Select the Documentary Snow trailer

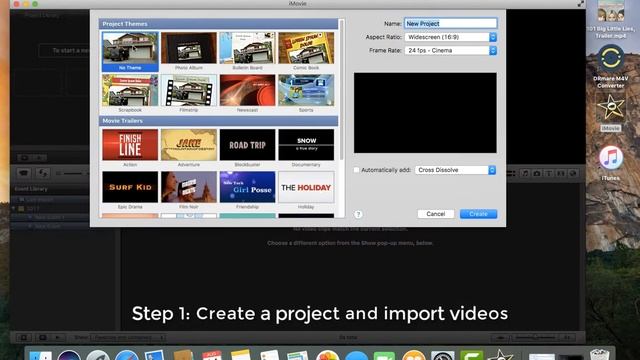tap(306, 145)
